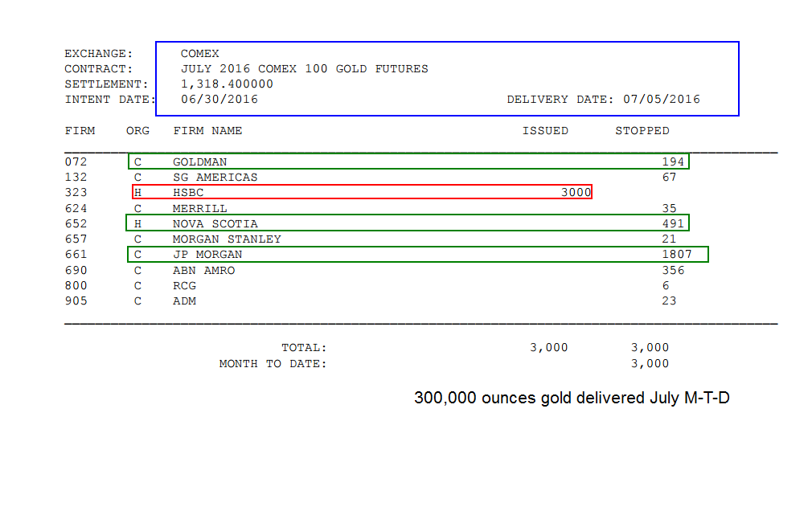Select the SG AMERICAS firm name

click(215, 177)
